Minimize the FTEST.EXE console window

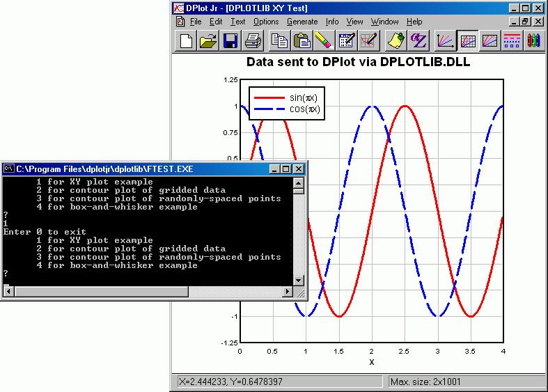click(274, 169)
